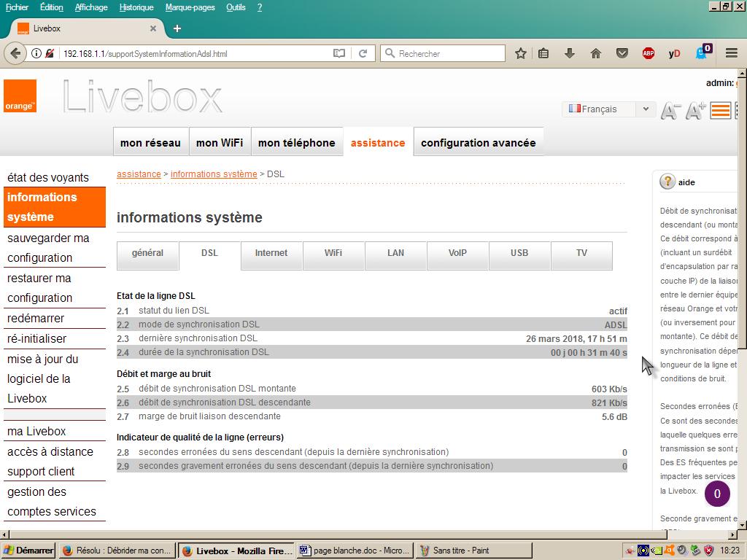Save page to Pocket

(x=622, y=53)
